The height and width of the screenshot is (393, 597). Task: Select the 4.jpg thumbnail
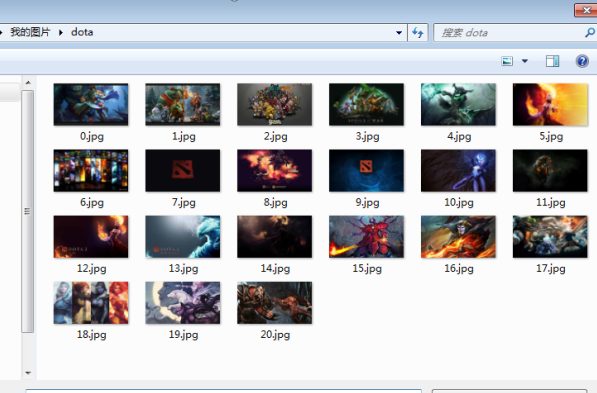pyautogui.click(x=458, y=104)
